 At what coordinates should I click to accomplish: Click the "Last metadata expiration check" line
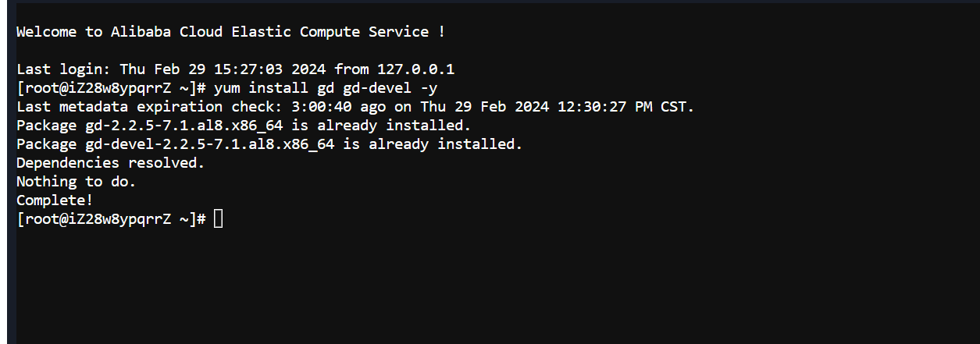[355, 107]
